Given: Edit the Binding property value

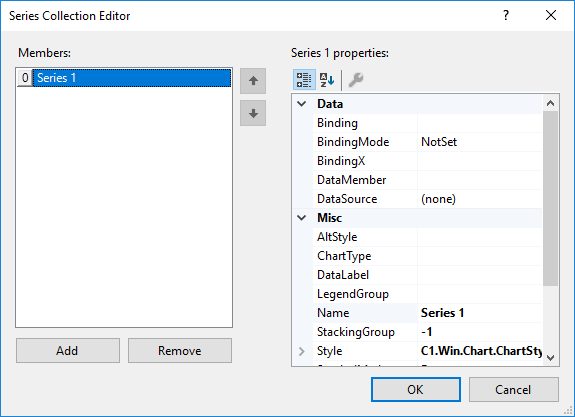Looking at the screenshot, I should 480,123.
